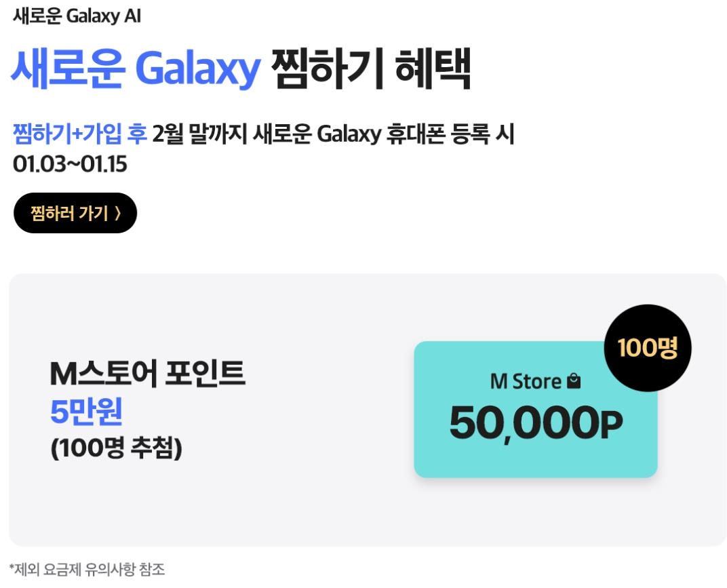The height and width of the screenshot is (588, 727).
Task: Click the chevron arrow inside 찜하러 가기 button
Action: (x=118, y=212)
